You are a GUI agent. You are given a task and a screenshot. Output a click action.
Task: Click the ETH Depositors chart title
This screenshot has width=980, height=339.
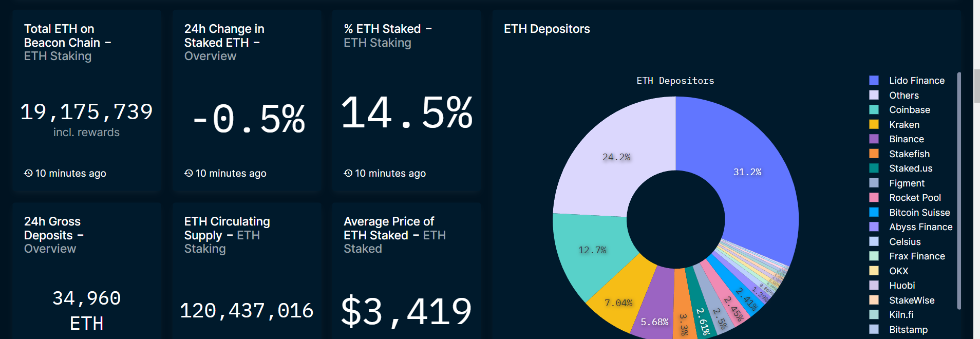pyautogui.click(x=674, y=81)
